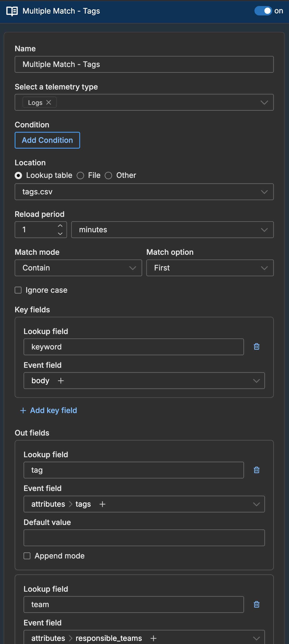
Task: Click the Default value input field
Action: [x=144, y=538]
